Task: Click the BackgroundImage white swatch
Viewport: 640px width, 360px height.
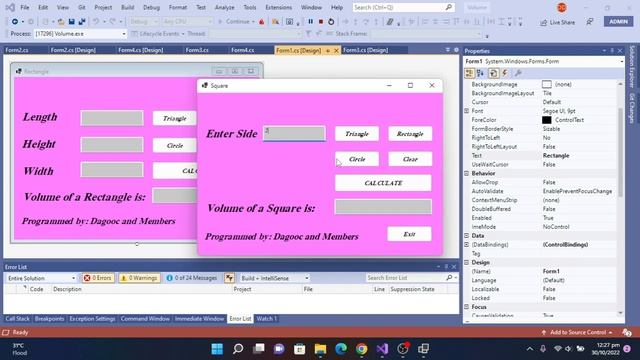Action: pos(546,84)
